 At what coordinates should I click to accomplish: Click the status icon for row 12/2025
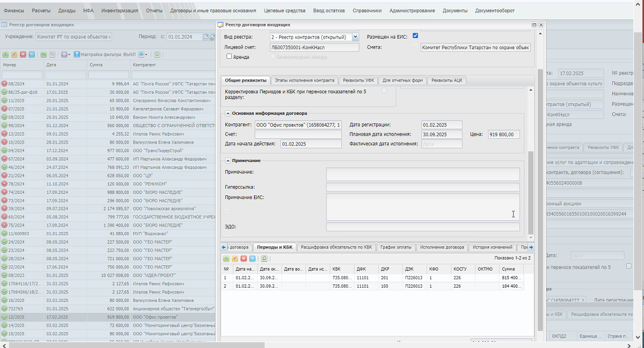(x=4, y=317)
